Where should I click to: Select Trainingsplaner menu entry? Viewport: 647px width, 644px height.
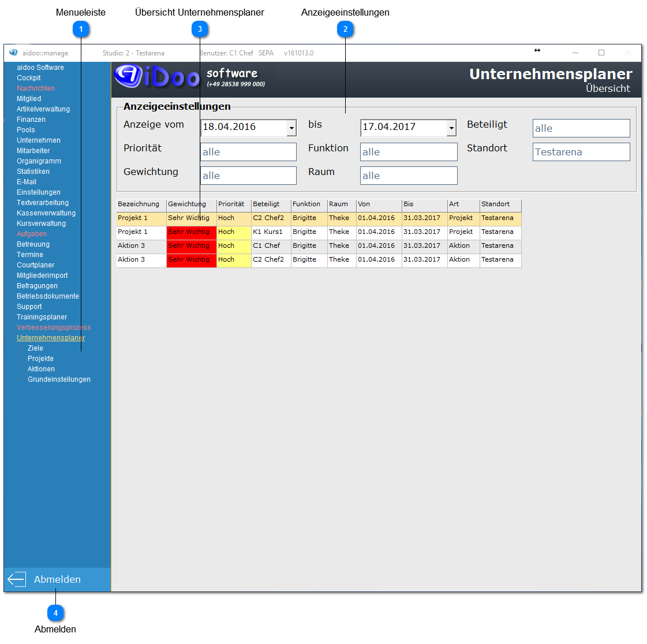[42, 317]
